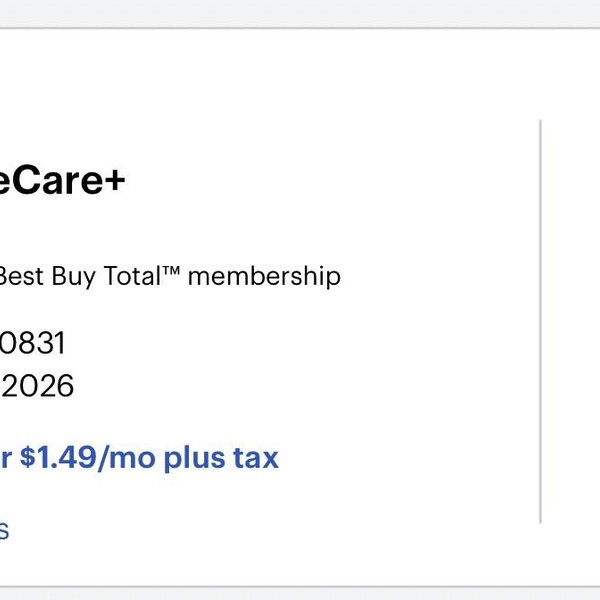This screenshot has width=600, height=600.
Task: Click blank card space beside the 2026 date
Action: click(x=300, y=386)
